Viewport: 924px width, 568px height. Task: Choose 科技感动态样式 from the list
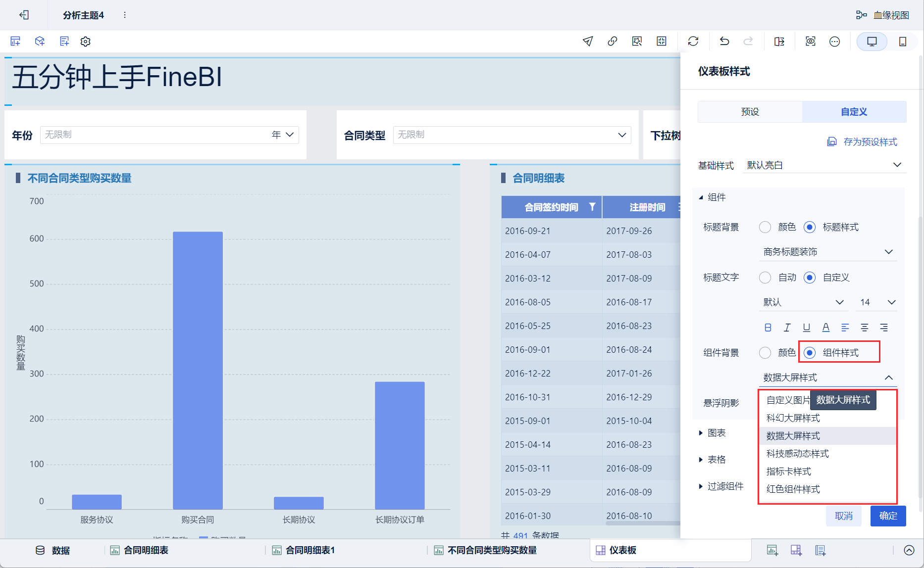pyautogui.click(x=827, y=454)
